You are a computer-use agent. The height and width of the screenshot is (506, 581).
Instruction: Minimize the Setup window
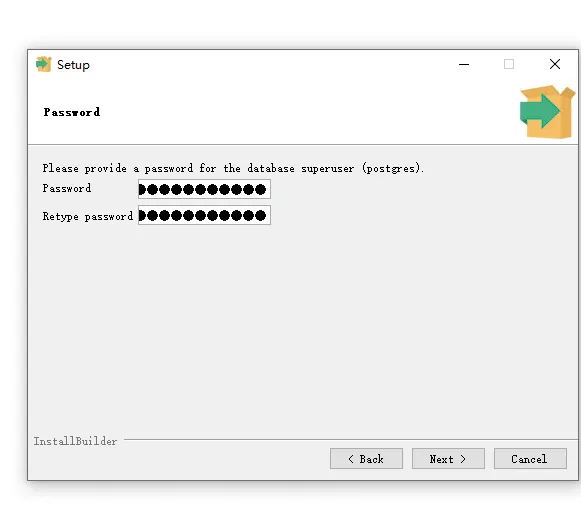pyautogui.click(x=464, y=64)
